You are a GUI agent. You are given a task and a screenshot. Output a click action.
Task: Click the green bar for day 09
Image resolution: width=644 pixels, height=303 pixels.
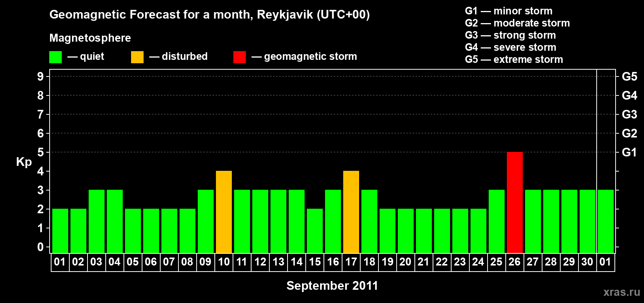pyautogui.click(x=206, y=222)
